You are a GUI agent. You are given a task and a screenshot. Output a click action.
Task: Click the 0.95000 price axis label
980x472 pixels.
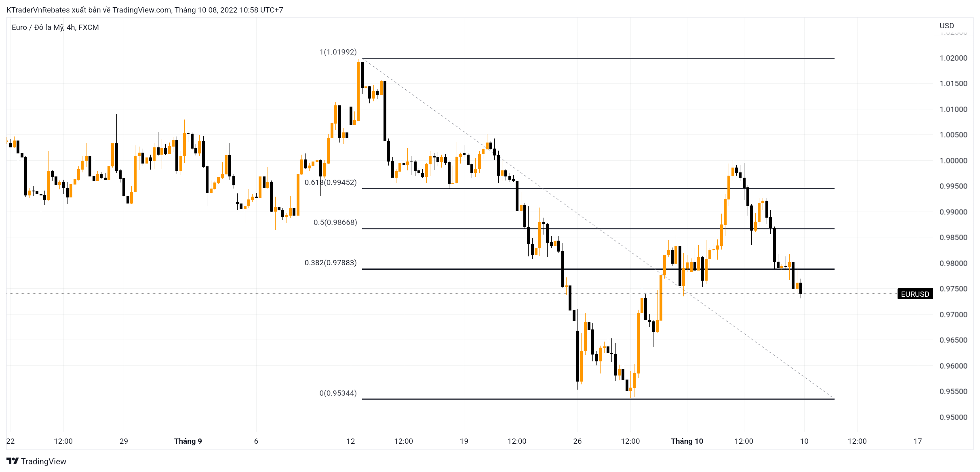953,417
